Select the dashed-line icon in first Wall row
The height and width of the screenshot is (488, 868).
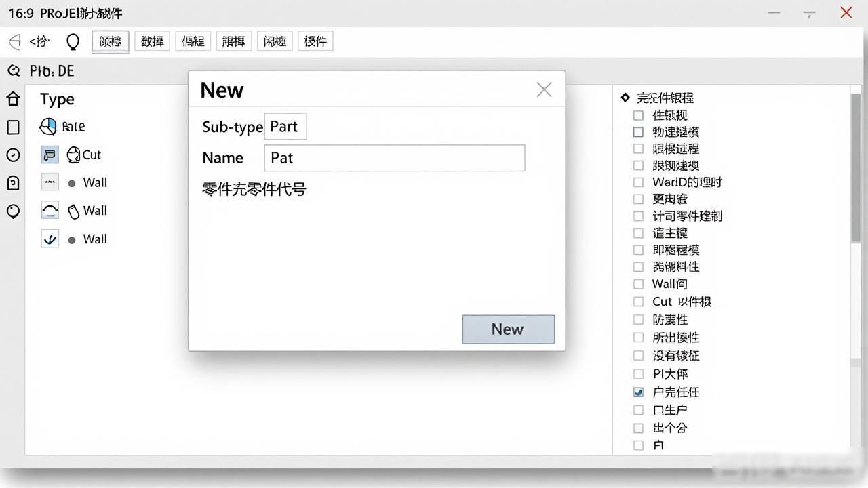tap(50, 183)
